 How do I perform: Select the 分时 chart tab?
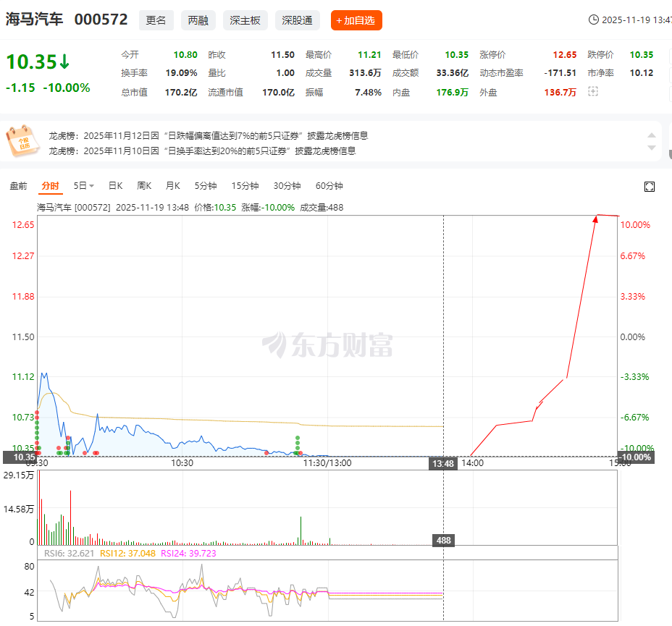(x=50, y=186)
